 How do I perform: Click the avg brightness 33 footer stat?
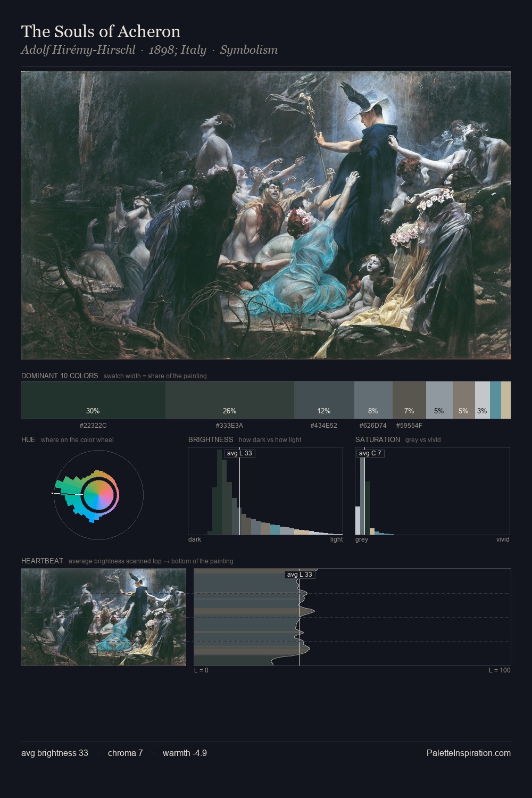55,753
